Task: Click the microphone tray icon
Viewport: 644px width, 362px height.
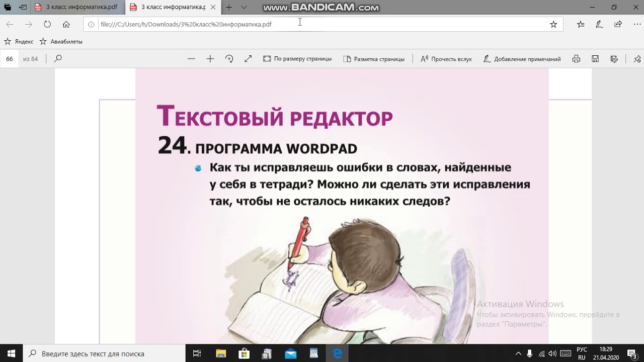Action: pyautogui.click(x=530, y=353)
